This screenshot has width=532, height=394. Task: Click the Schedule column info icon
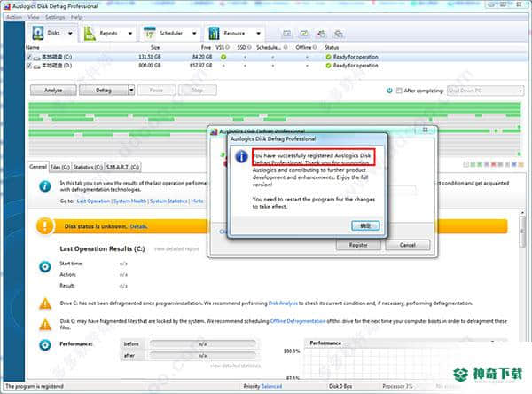[286, 47]
